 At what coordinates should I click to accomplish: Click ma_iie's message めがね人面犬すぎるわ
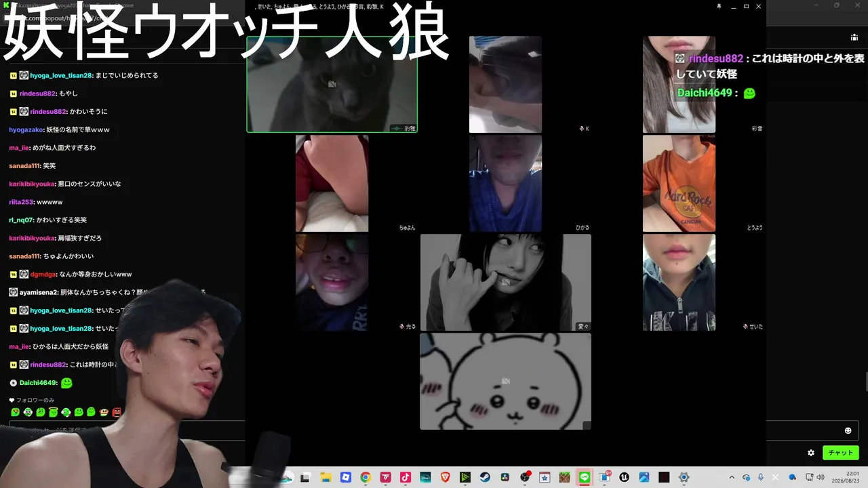64,148
